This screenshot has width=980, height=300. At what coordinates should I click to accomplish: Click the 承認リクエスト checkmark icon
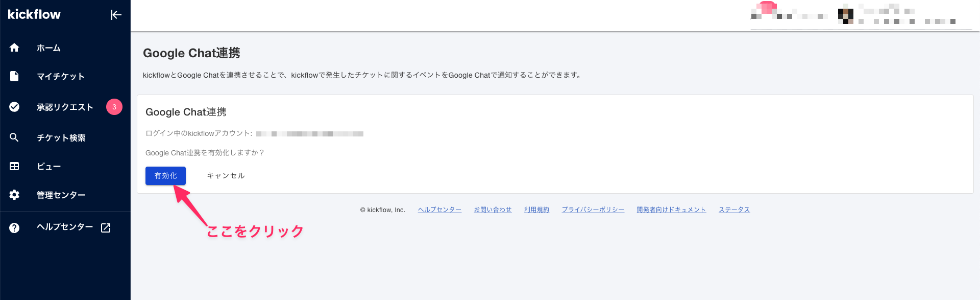click(14, 107)
